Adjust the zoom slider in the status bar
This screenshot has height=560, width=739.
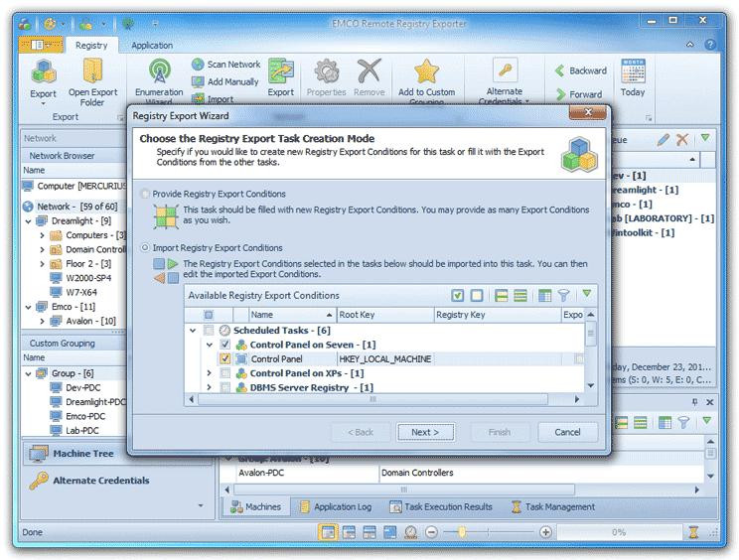462,532
